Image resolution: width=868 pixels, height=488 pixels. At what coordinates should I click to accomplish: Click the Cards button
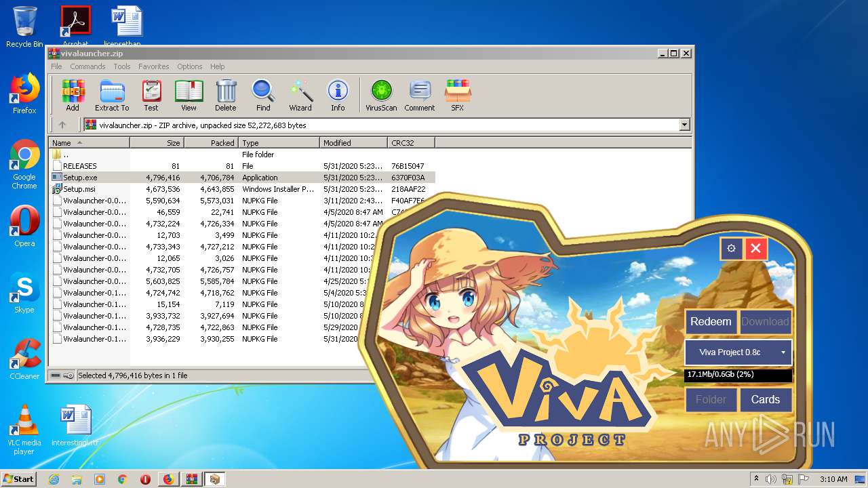coord(765,400)
